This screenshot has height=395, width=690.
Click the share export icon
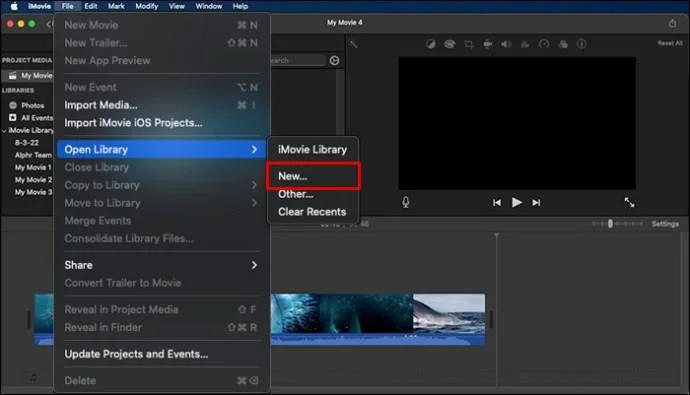pos(672,23)
